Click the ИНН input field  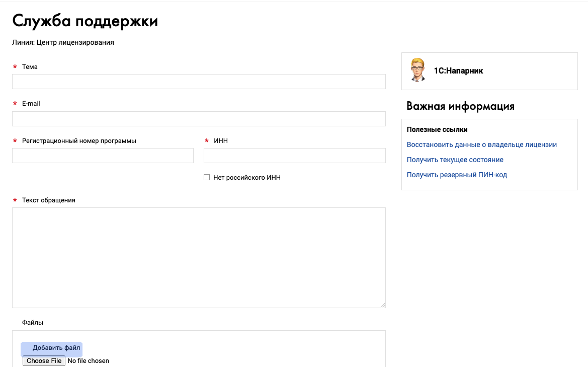294,156
